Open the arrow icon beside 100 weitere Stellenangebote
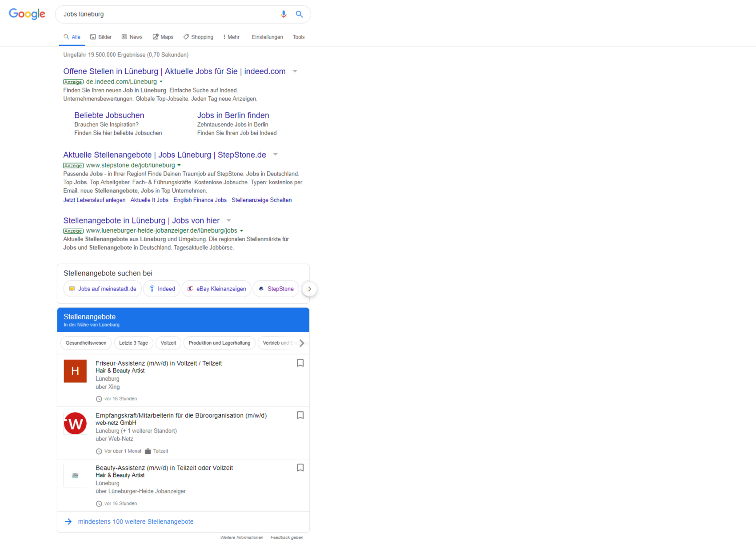Screen dimensions: 756x545 click(x=68, y=521)
